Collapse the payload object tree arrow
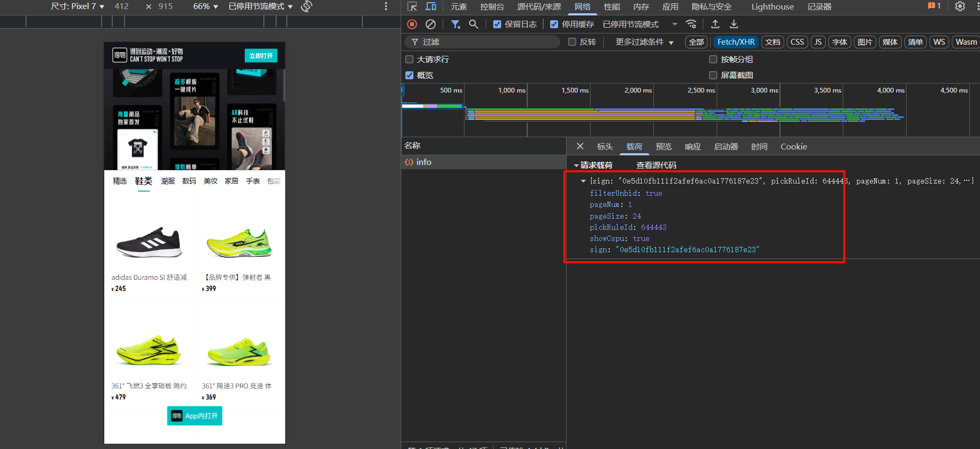This screenshot has width=980, height=449. point(583,181)
